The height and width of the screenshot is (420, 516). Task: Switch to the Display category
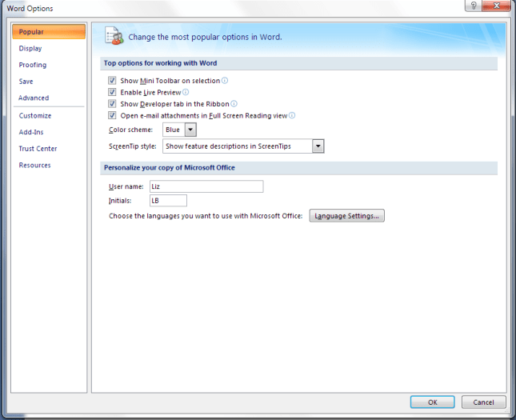click(49, 48)
